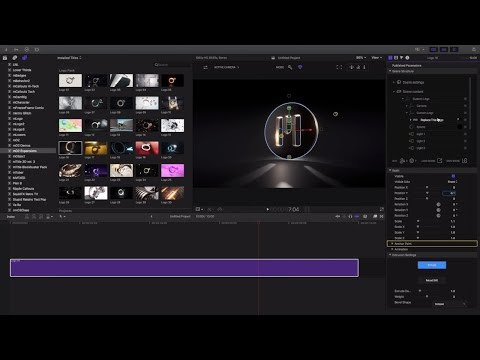The image size is (480, 360).
Task: Click the Share export icon at top right
Action: (x=474, y=49)
